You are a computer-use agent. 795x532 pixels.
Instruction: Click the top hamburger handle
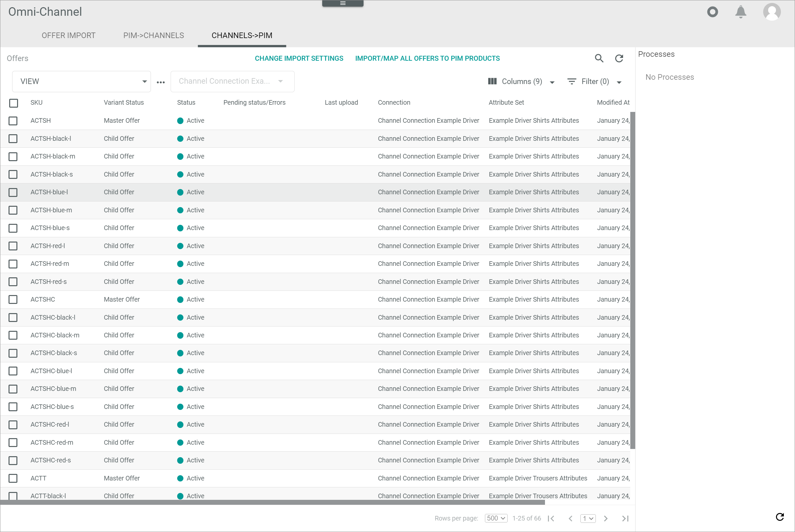(343, 3)
